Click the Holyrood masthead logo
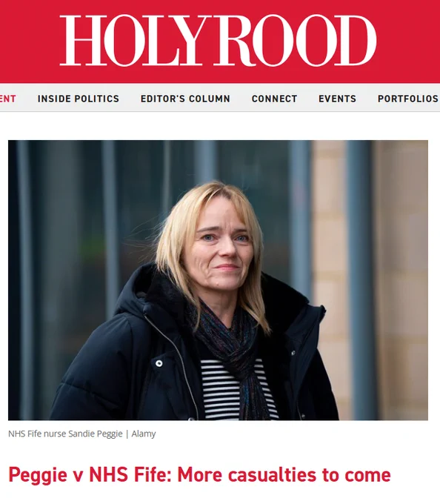The width and height of the screenshot is (440, 504). (x=218, y=41)
